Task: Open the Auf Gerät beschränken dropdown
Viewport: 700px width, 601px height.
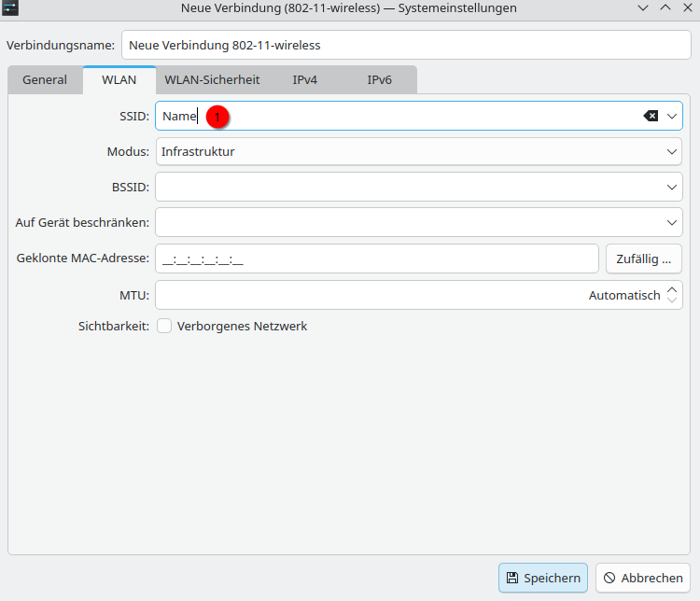Action: pyautogui.click(x=673, y=222)
